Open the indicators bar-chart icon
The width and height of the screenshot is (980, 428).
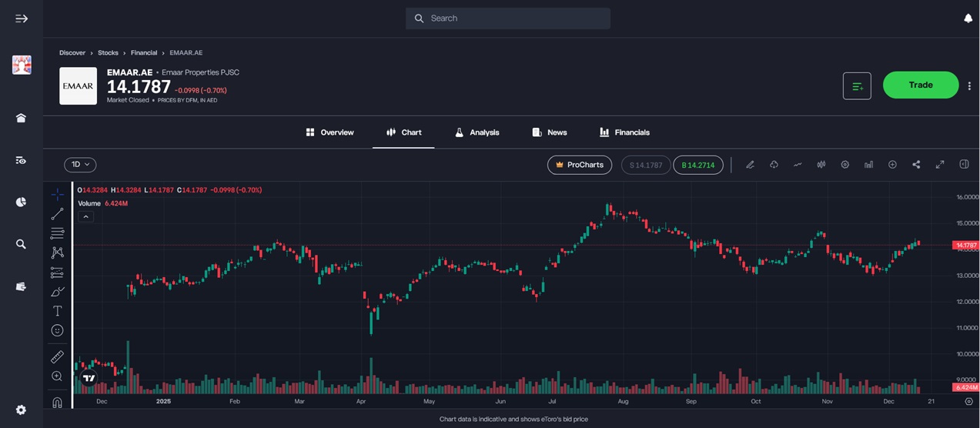[x=868, y=165]
